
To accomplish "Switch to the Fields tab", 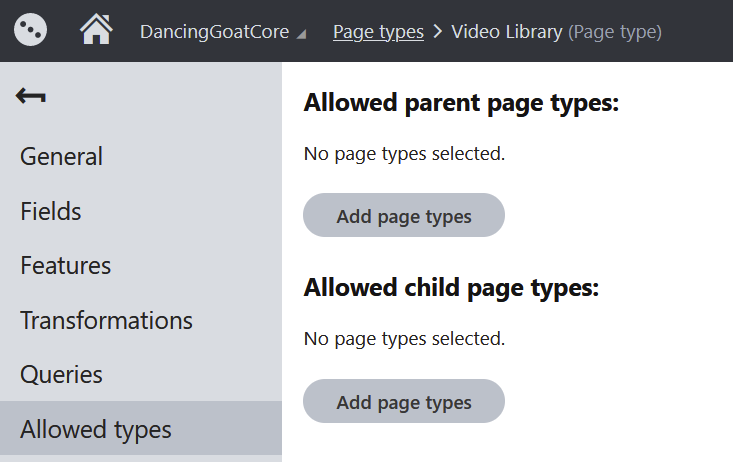I will [x=141, y=211].
